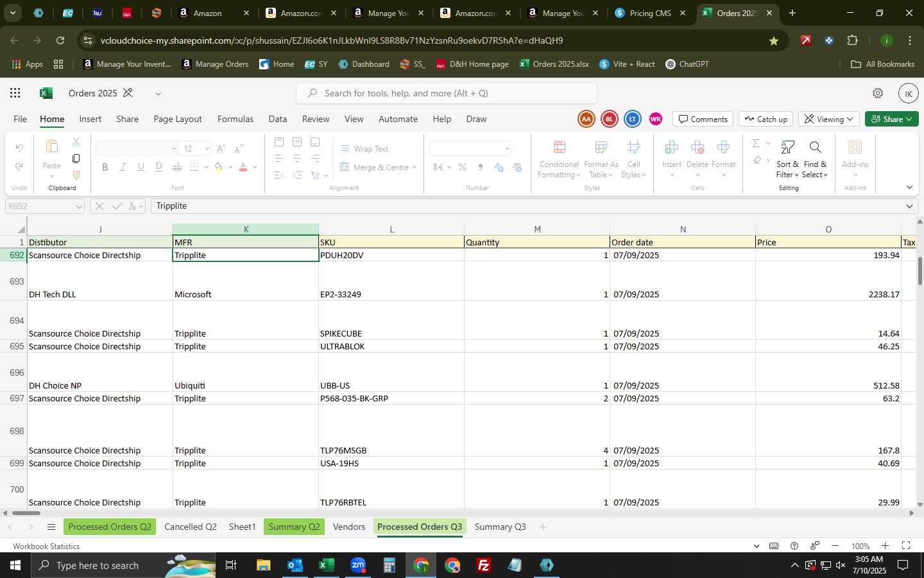Screen dimensions: 924x578
Task: Click the Help question mark in status bar
Action: pos(794,546)
